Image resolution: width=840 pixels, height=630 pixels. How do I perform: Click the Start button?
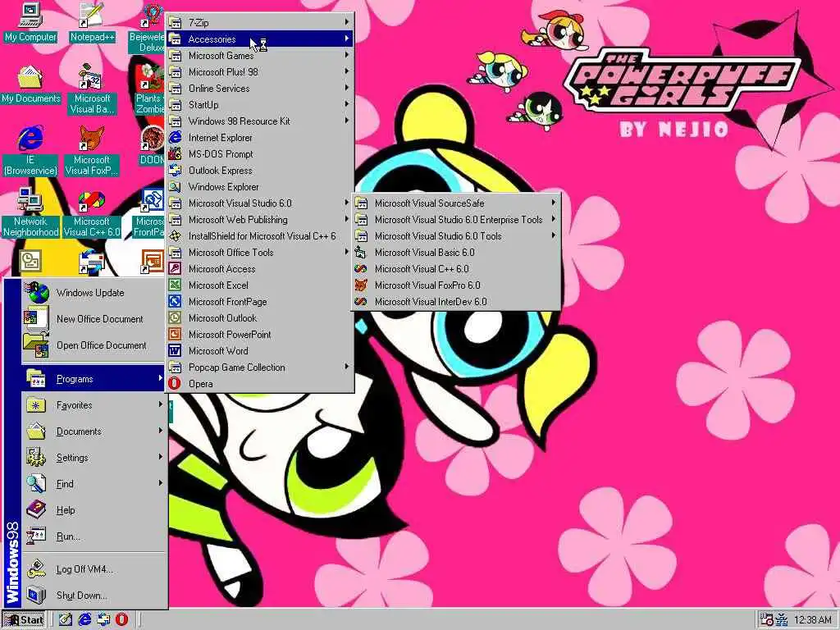tap(24, 620)
